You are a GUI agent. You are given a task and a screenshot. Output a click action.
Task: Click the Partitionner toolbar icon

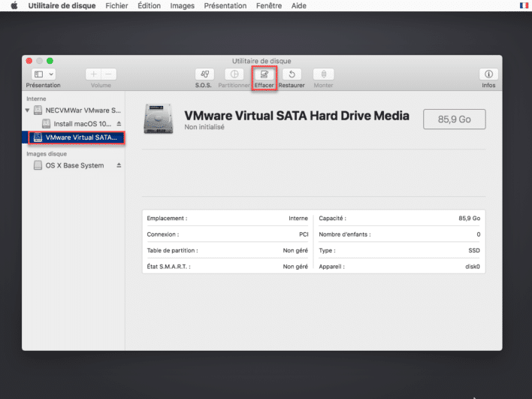(x=234, y=74)
